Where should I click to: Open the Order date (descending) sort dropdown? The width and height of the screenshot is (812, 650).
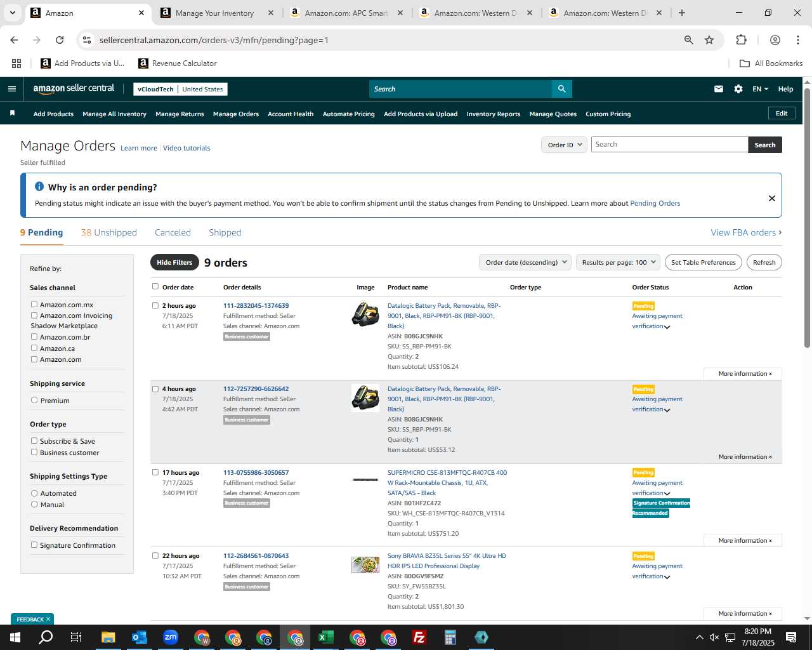tap(525, 262)
